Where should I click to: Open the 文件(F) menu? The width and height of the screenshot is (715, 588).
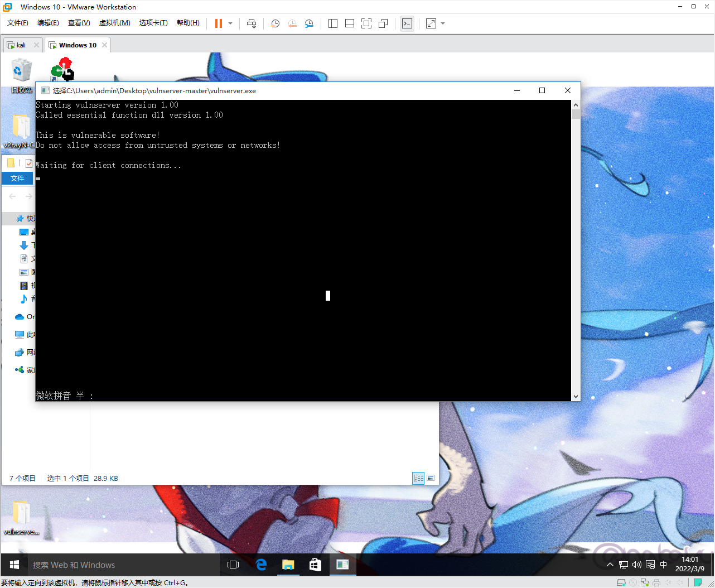17,23
